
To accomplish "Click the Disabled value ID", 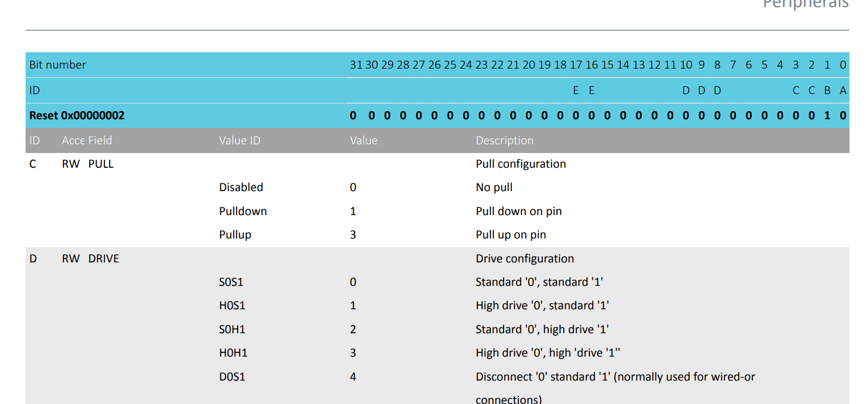I will pos(241,187).
